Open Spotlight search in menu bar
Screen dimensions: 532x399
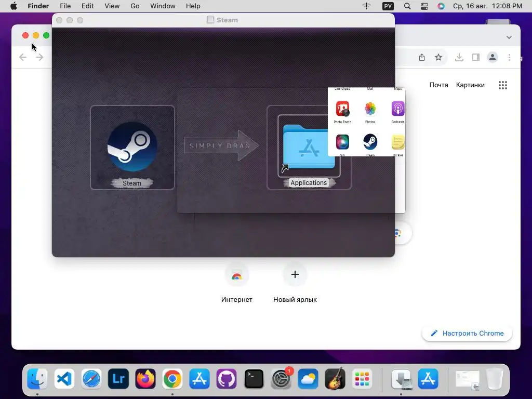(407, 6)
